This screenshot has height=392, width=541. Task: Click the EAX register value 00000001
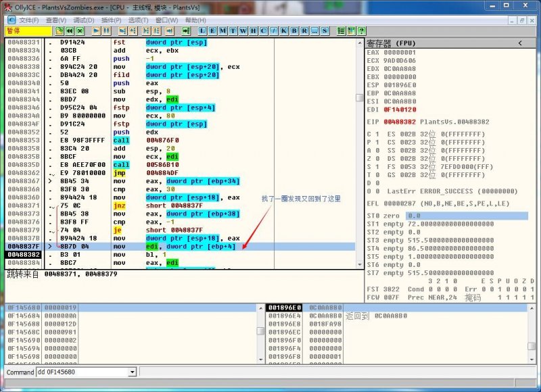tap(400, 53)
